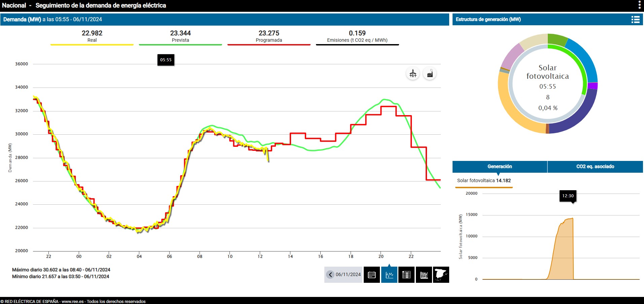Switch to the data table view icon
This screenshot has height=304, width=644.
(406, 275)
